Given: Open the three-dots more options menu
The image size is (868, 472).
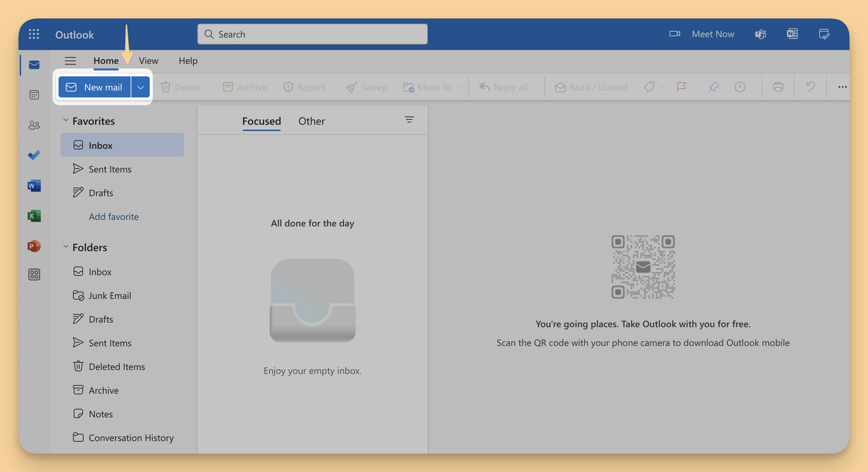Looking at the screenshot, I should tap(842, 87).
